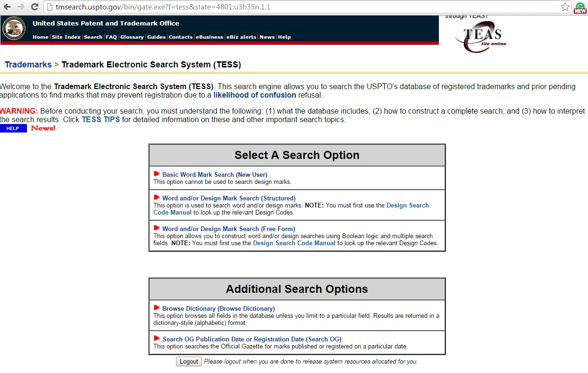The height and width of the screenshot is (373, 588).
Task: Click the green extension icon marked NEW
Action: 580,8
